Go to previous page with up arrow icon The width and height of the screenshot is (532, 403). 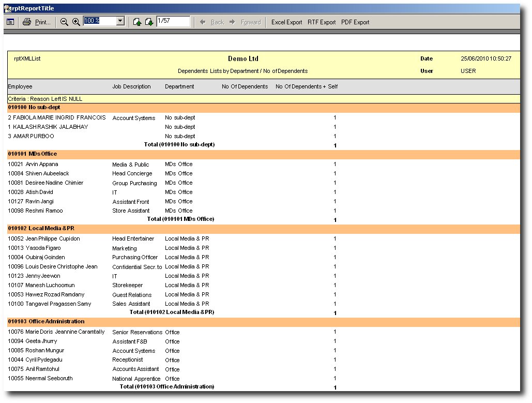[137, 22]
